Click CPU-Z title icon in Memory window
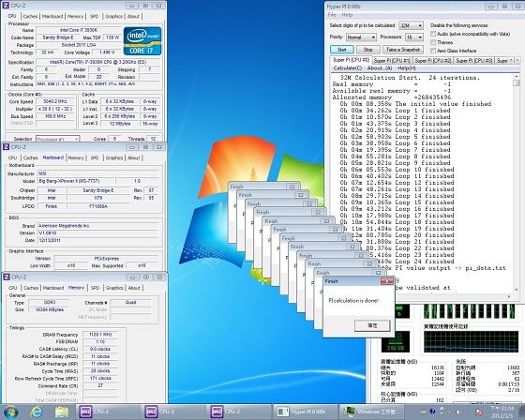 pos(7,277)
